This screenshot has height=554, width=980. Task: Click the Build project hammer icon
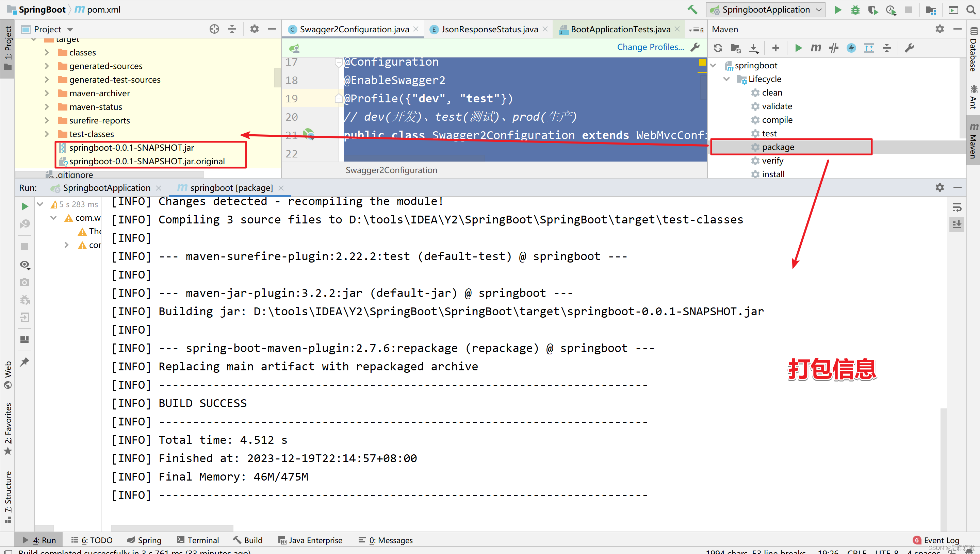pos(692,10)
